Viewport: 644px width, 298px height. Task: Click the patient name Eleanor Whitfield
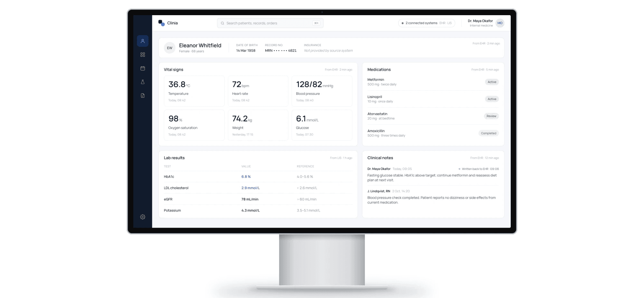(x=200, y=45)
